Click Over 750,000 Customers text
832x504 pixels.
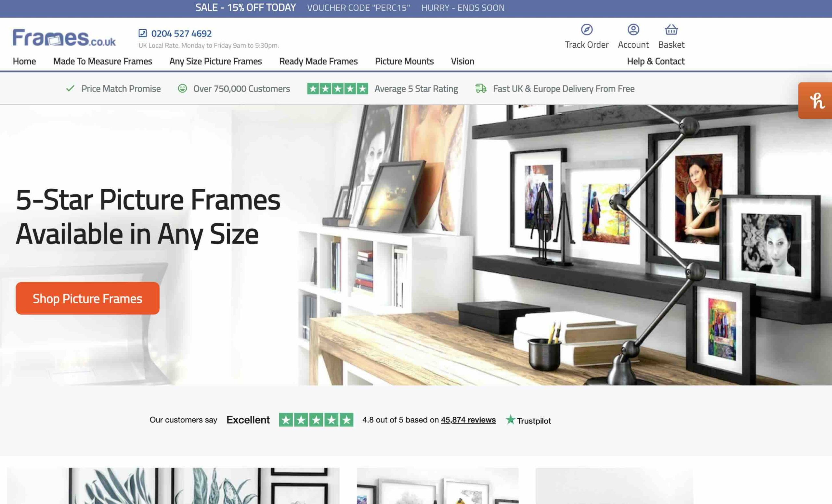(x=241, y=88)
